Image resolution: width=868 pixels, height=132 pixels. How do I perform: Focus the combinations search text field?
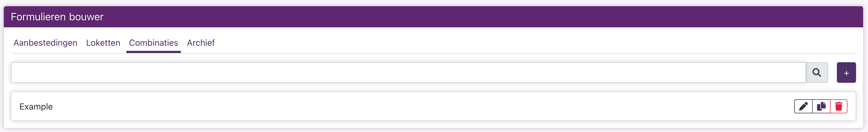coord(408,72)
